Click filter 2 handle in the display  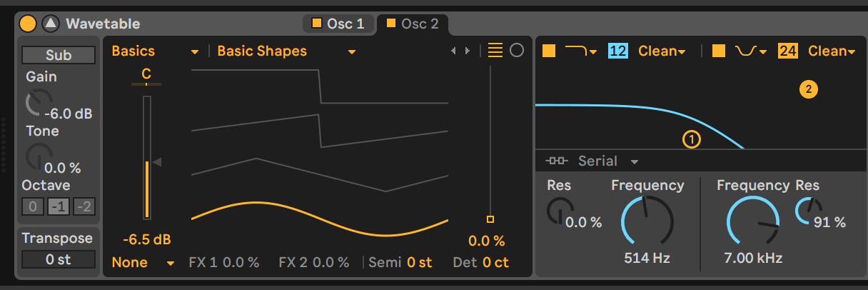point(808,89)
